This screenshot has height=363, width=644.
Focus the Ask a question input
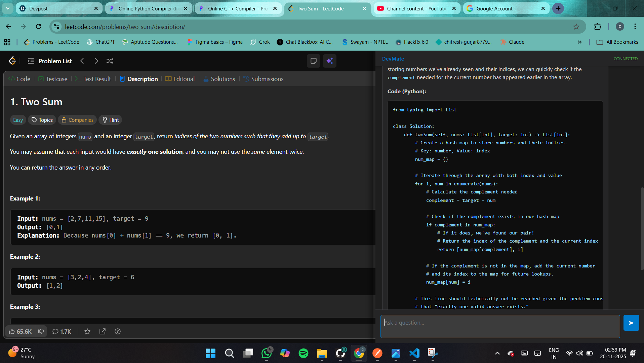(x=500, y=326)
